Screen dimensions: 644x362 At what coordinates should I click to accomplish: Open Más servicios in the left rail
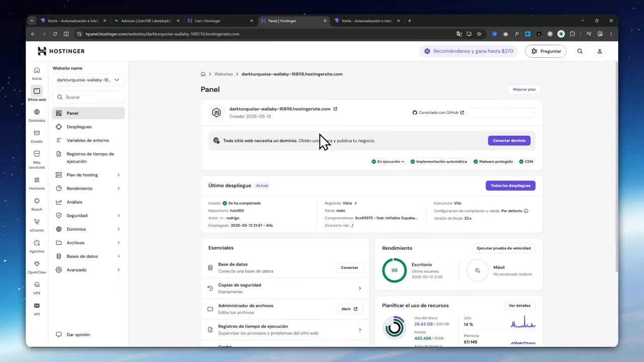pyautogui.click(x=37, y=159)
